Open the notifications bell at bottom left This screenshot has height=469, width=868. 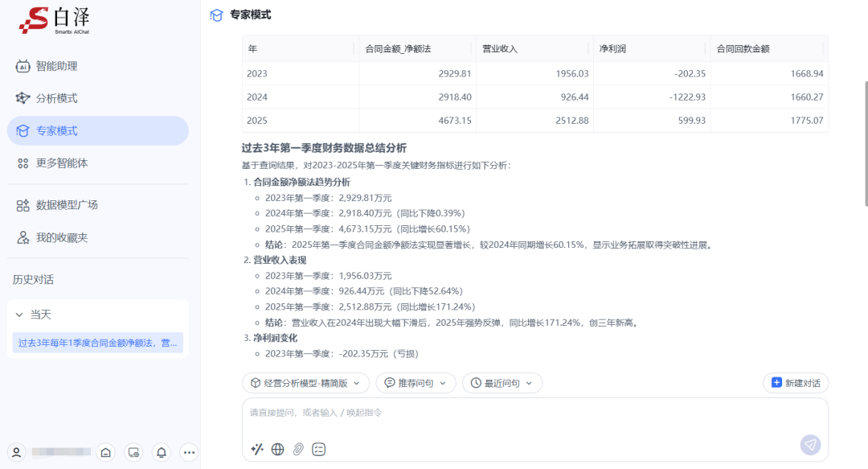[161, 452]
